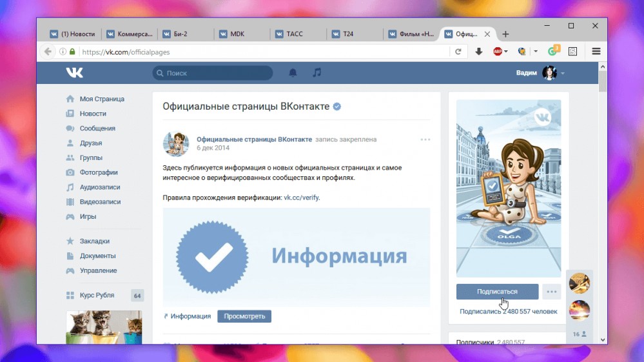Switch to the Фильм «Н... tab
Image resolution: width=644 pixels, height=362 pixels.
(x=411, y=34)
